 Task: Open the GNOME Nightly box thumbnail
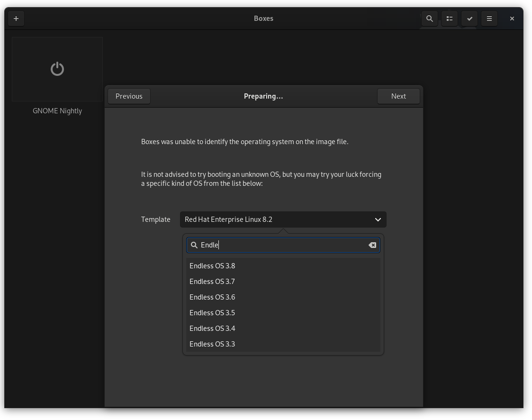pyautogui.click(x=57, y=69)
